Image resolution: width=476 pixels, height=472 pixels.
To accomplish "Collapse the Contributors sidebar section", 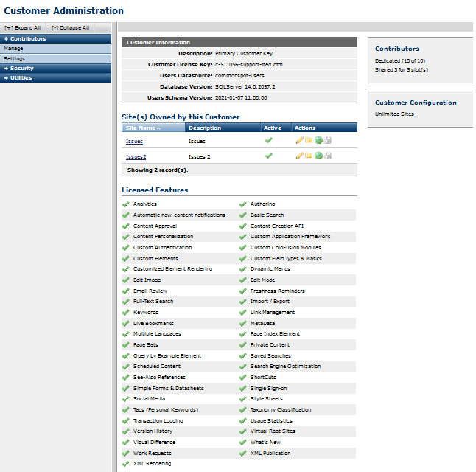I will (x=28, y=38).
